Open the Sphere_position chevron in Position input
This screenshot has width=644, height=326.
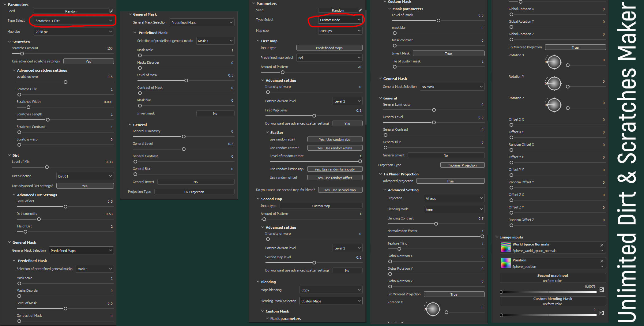coord(601,267)
